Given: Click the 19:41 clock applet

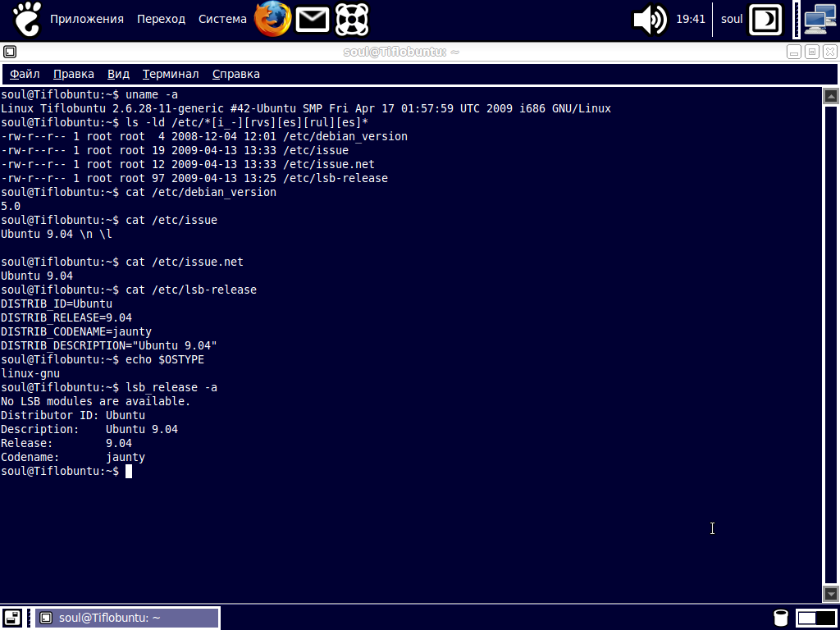Looking at the screenshot, I should coord(691,20).
